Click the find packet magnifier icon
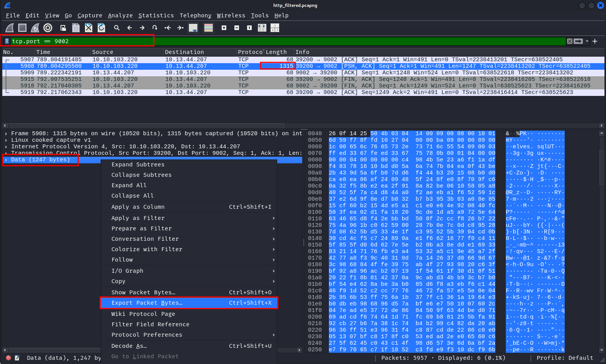 117,28
